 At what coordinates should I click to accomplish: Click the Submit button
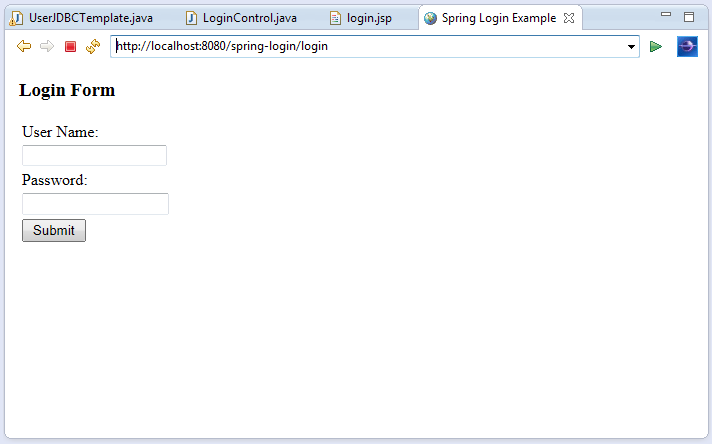54,230
